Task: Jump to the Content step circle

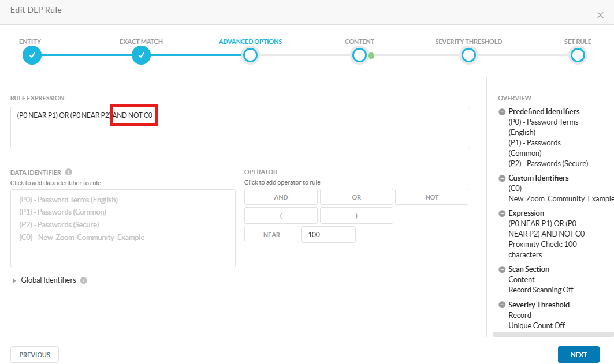Action: (x=359, y=55)
